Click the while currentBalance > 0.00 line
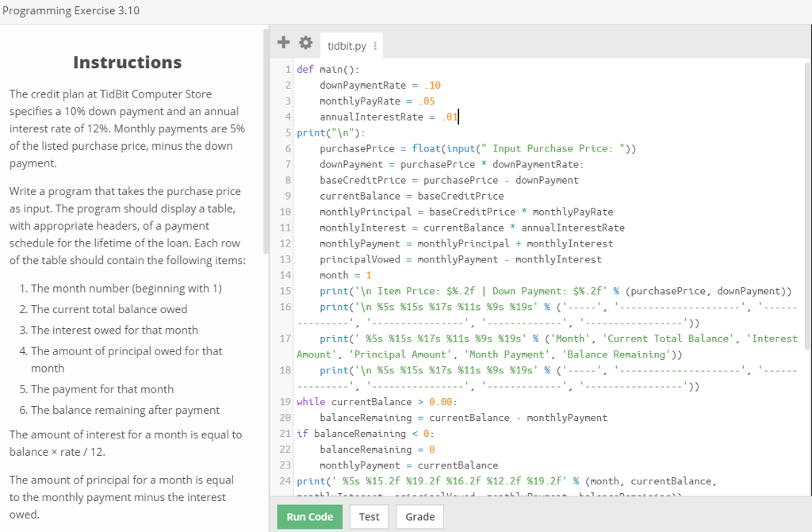Image resolution: width=812 pixels, height=532 pixels. tap(377, 402)
